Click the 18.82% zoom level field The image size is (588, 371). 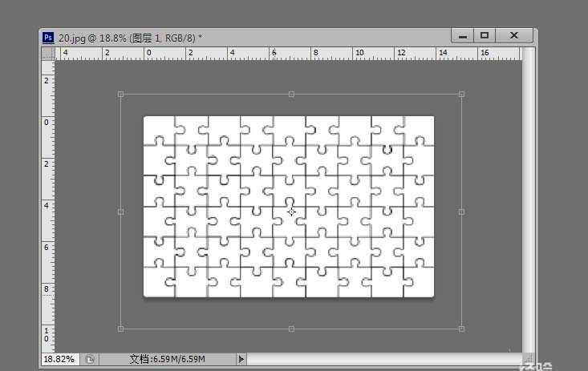point(59,360)
